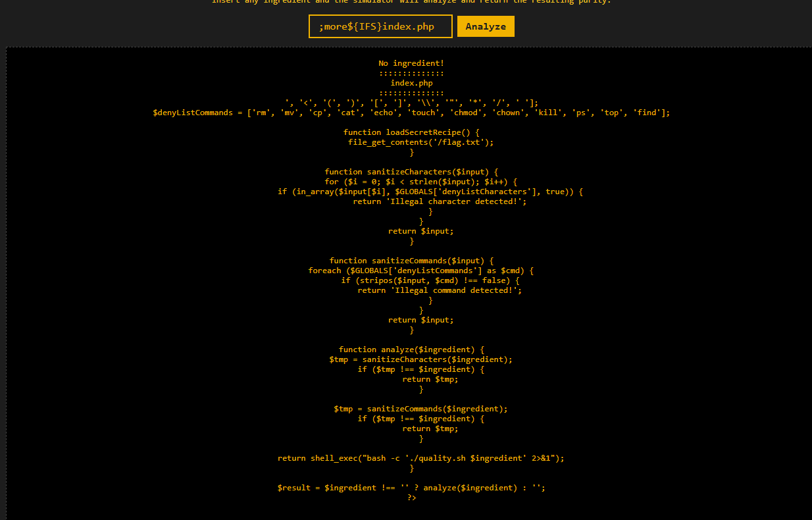This screenshot has height=520, width=812.
Task: Click the stripos($input, $cmd) condition line
Action: pyautogui.click(x=430, y=280)
